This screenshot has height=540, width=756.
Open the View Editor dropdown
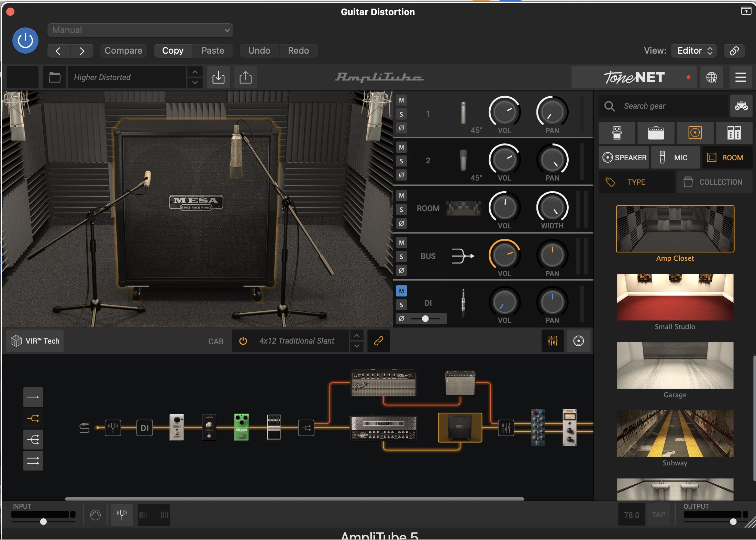[x=694, y=51]
